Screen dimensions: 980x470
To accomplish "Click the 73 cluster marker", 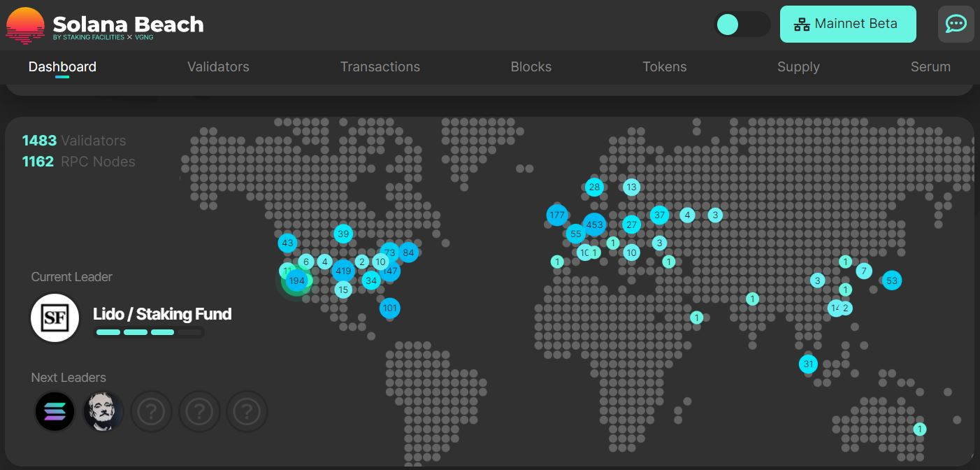I will pos(390,252).
